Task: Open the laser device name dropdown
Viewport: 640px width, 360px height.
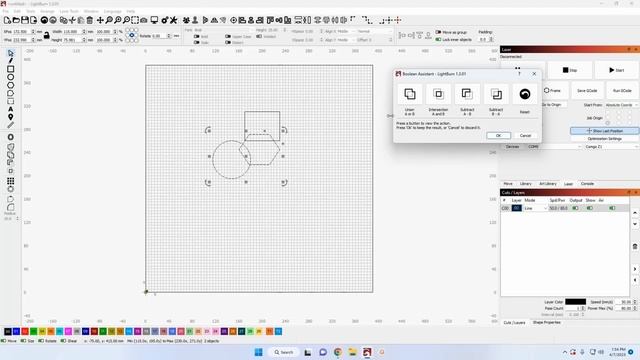Action: tap(611, 147)
